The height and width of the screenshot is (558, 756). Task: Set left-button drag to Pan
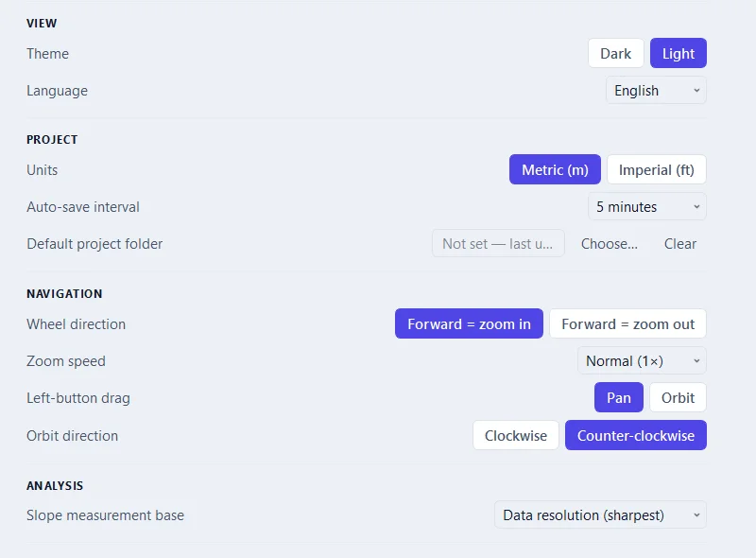619,397
